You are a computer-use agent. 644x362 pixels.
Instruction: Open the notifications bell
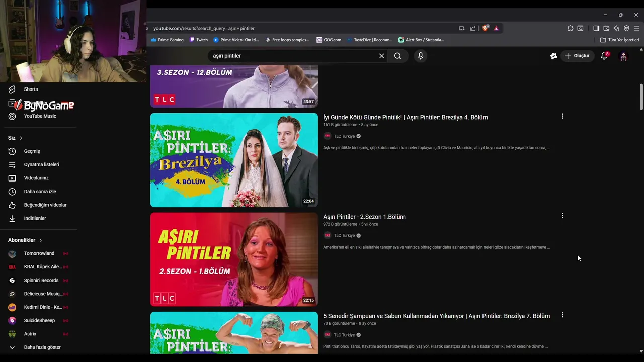click(604, 56)
